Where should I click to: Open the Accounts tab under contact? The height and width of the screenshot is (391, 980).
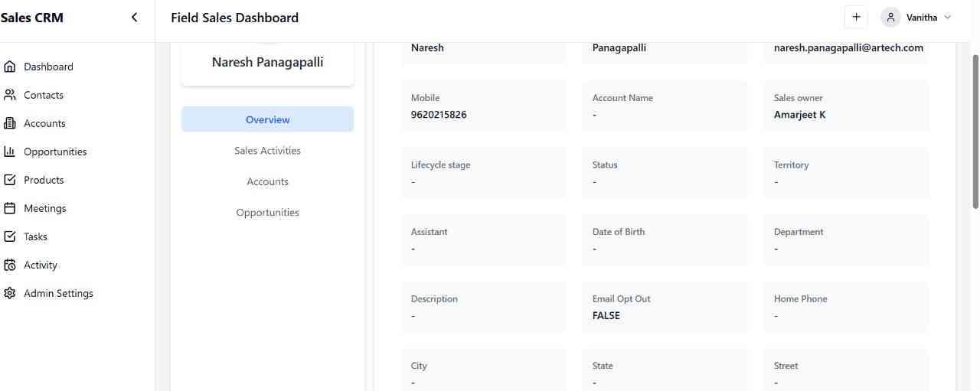click(267, 181)
